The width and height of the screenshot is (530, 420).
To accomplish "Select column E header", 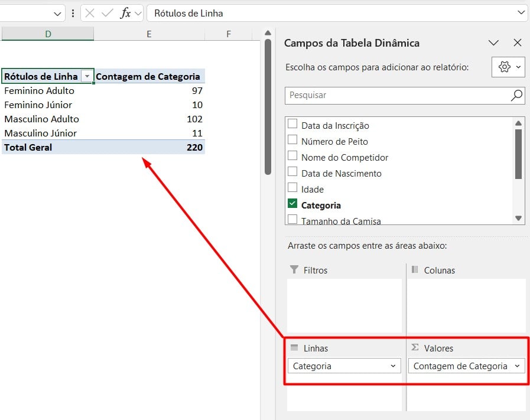I will (x=149, y=34).
